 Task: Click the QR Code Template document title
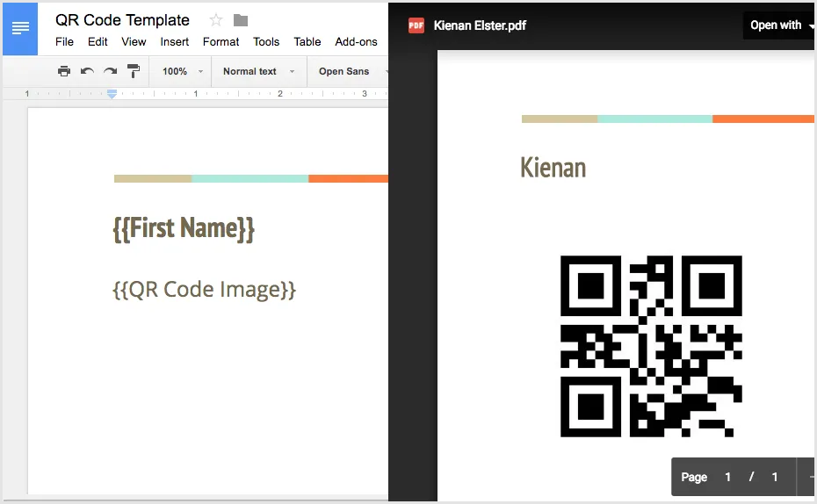(122, 20)
